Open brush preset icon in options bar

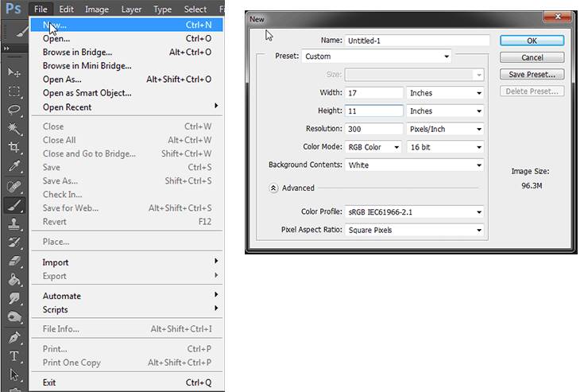pyautogui.click(x=21, y=32)
